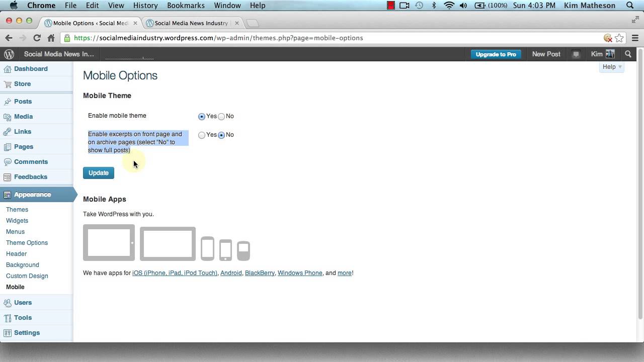Open Themes submenu item
Image resolution: width=644 pixels, height=362 pixels.
point(17,210)
